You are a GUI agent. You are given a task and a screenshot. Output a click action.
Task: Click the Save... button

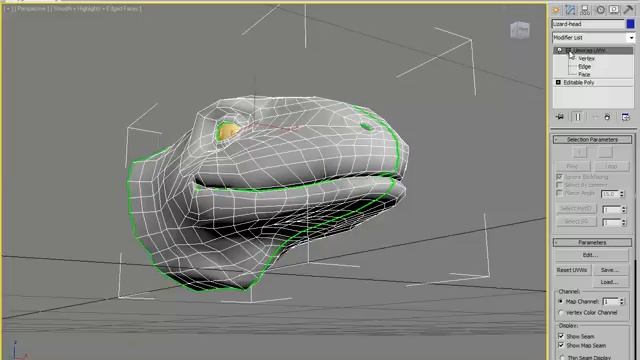610,270
